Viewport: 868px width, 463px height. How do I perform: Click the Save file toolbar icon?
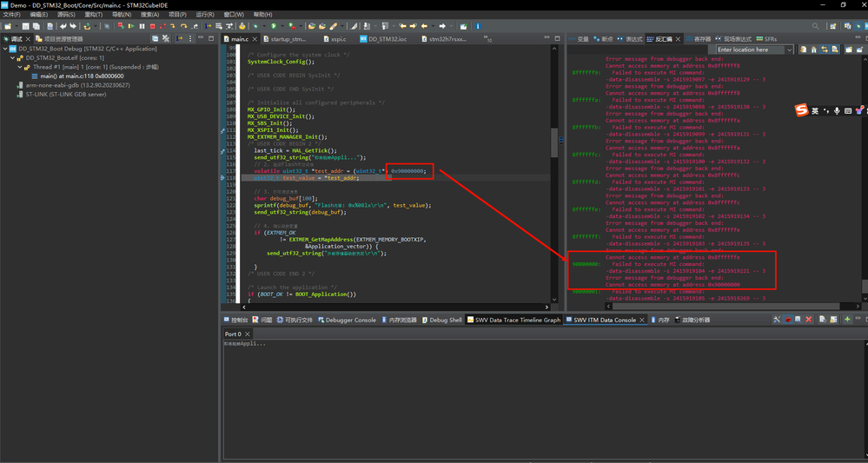pos(25,26)
